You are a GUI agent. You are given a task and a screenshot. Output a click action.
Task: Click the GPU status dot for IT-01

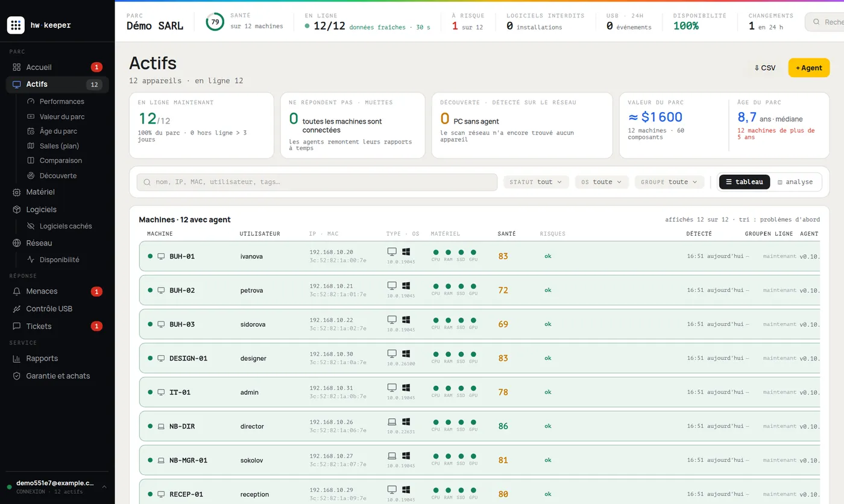[473, 388]
